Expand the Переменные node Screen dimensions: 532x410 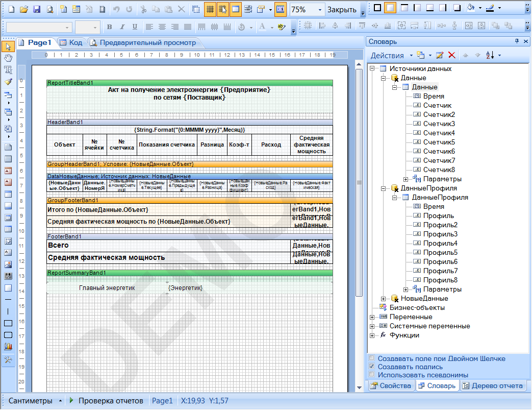coord(372,317)
